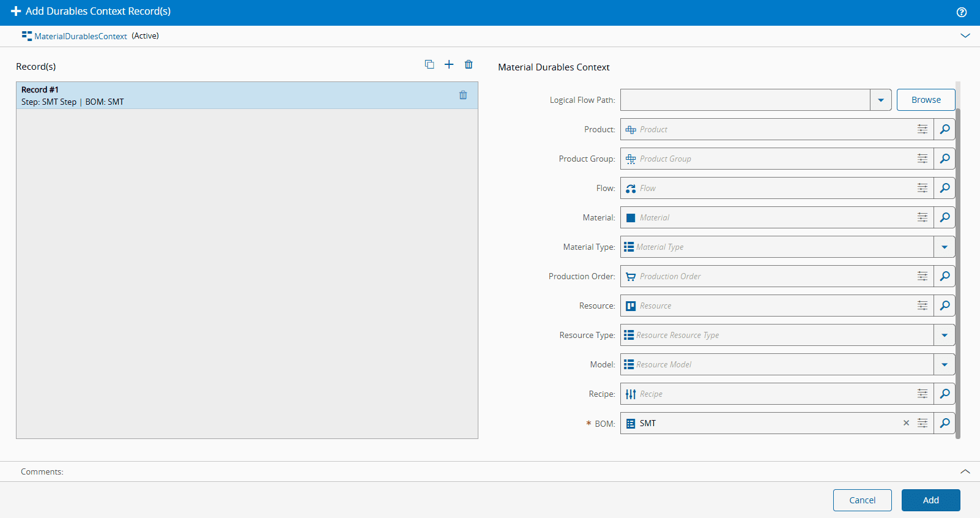Delete all records using toolbar trash icon
The width and height of the screenshot is (980, 518).
click(469, 64)
